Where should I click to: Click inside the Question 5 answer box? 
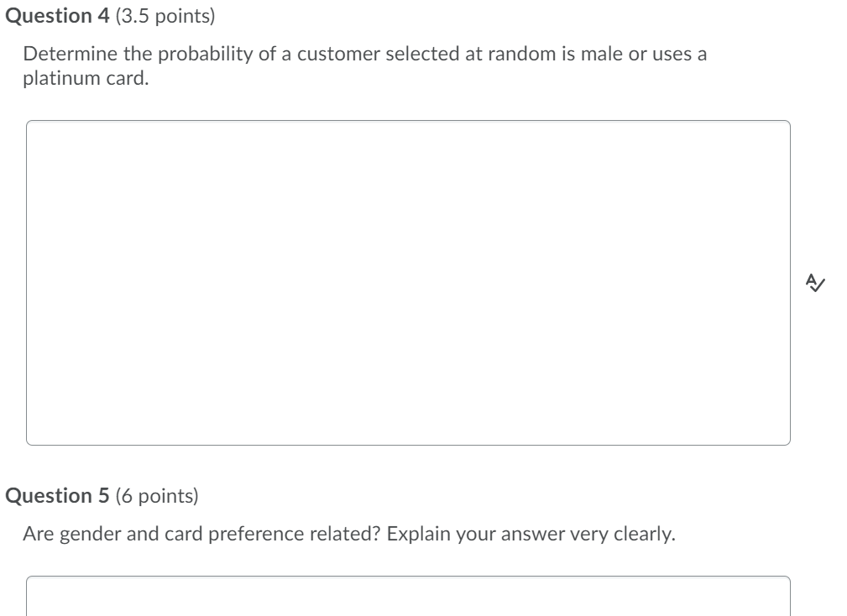coord(408,597)
